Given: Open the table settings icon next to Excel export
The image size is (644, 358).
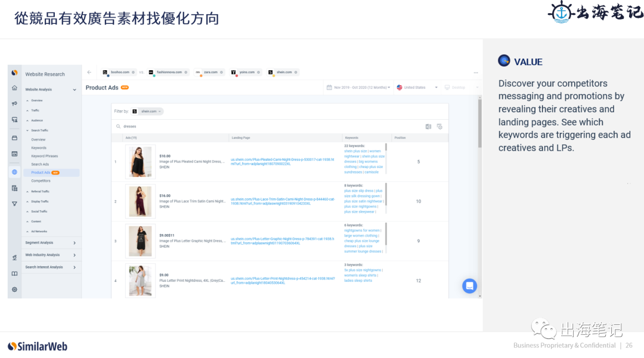Looking at the screenshot, I should [x=440, y=126].
